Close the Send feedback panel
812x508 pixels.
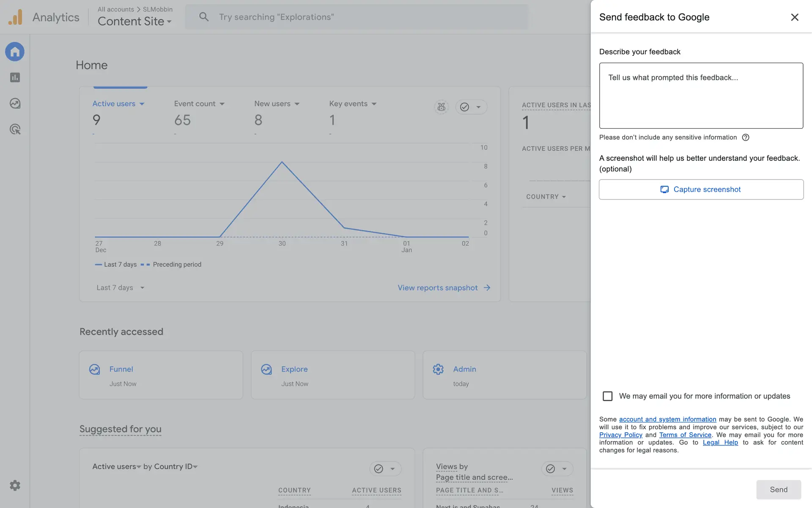coord(795,17)
